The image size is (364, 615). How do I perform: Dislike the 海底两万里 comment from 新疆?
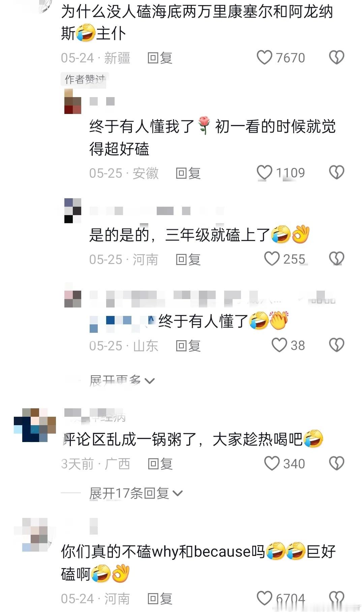click(x=336, y=58)
